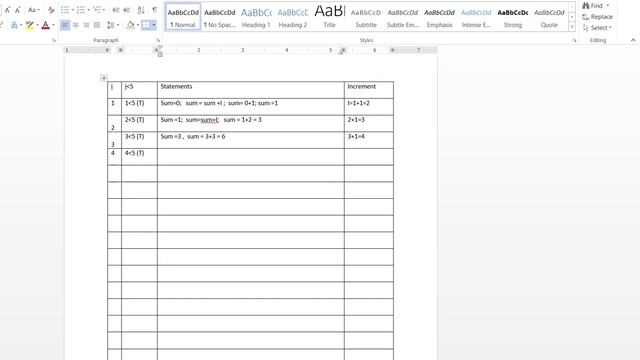The width and height of the screenshot is (640, 360).
Task: Expand the Styles gallery More arrow
Action: pos(572,27)
